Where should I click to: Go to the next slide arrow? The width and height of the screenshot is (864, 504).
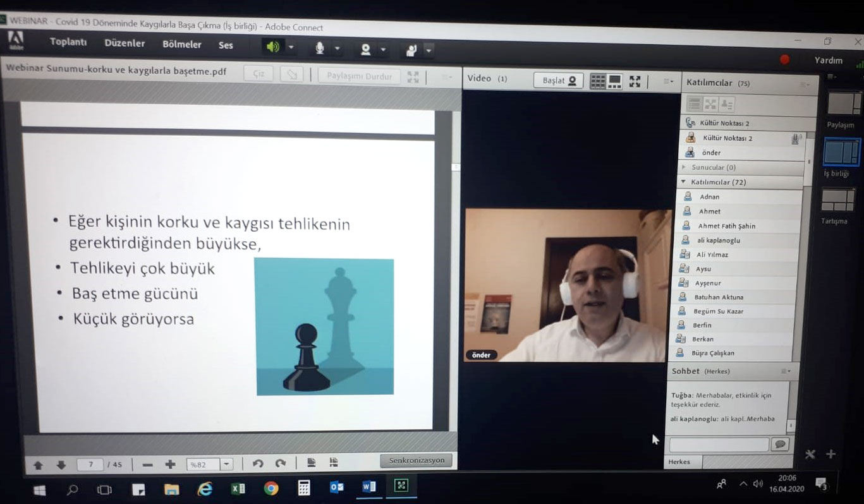tap(61, 465)
